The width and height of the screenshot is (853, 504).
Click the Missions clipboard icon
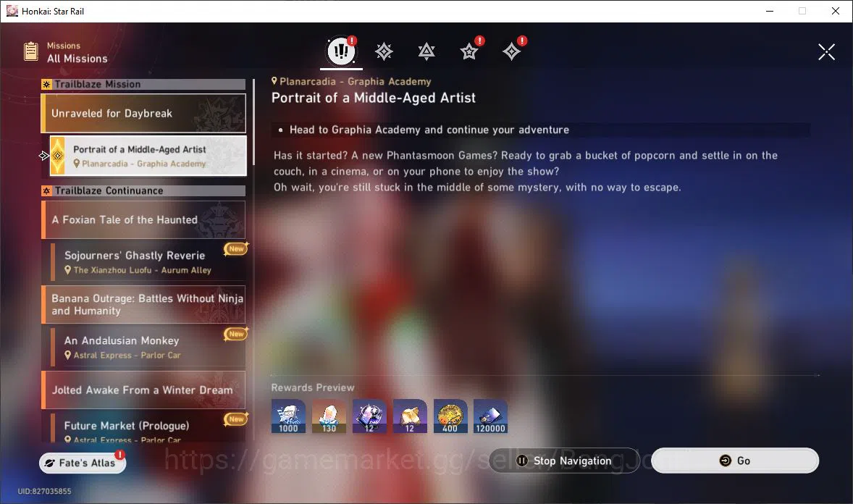31,51
